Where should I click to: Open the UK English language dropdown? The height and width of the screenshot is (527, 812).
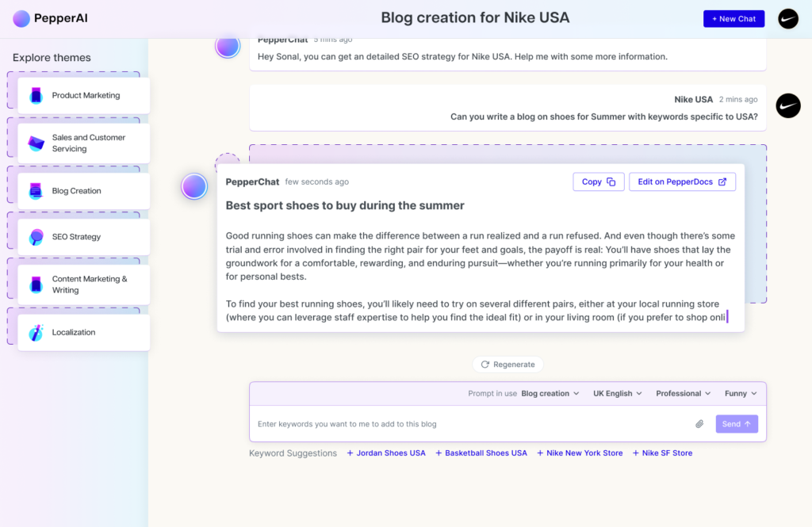coord(618,394)
